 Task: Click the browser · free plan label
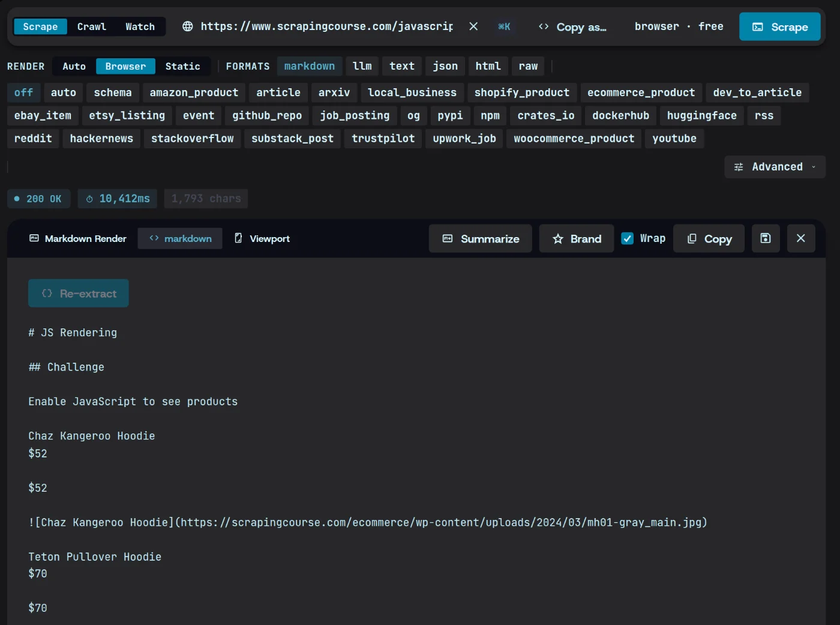pos(679,26)
